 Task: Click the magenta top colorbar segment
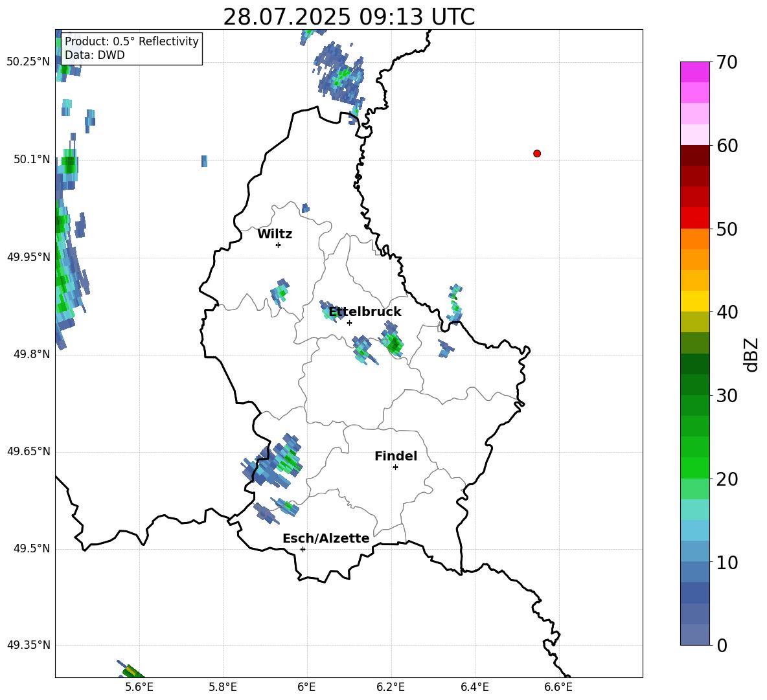point(694,73)
